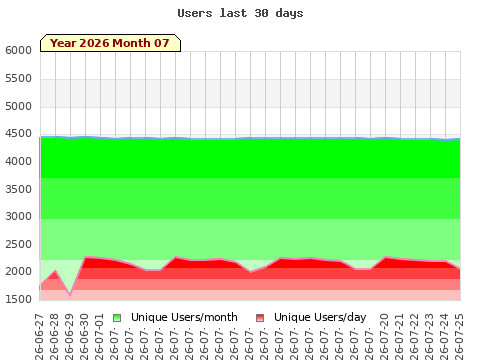
Task: Click the 26-06-29 date label
Action: click(69, 337)
